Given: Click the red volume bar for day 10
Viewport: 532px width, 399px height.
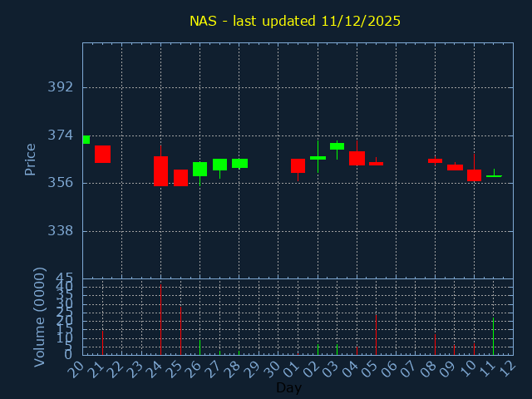Looking at the screenshot, I should [475, 349].
